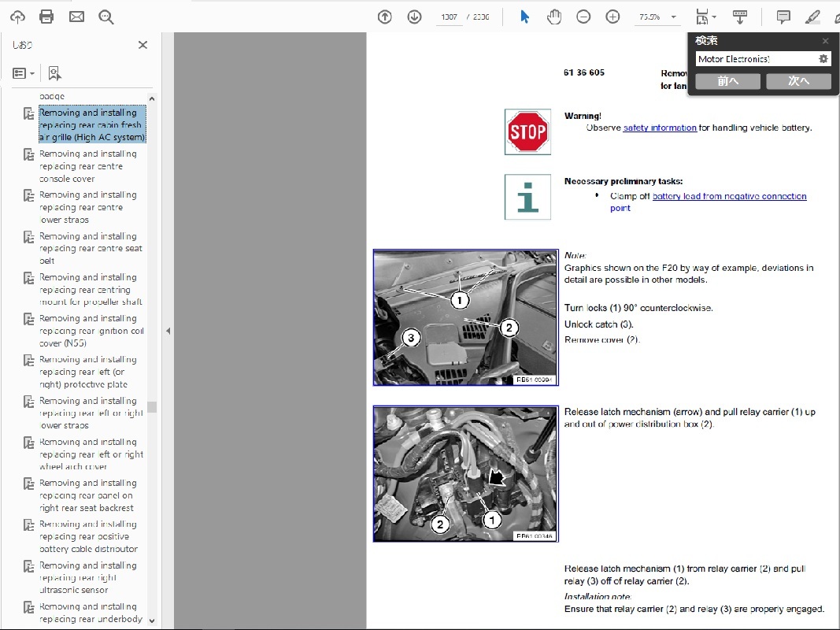Open rear centre lower straps bookmark
Viewport: 840px width, 630px height.
coord(88,207)
